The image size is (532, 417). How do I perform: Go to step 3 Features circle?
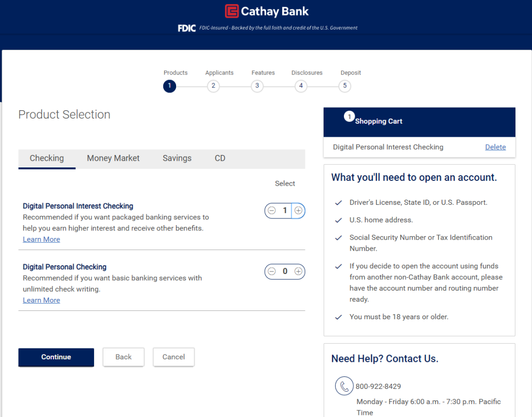257,86
